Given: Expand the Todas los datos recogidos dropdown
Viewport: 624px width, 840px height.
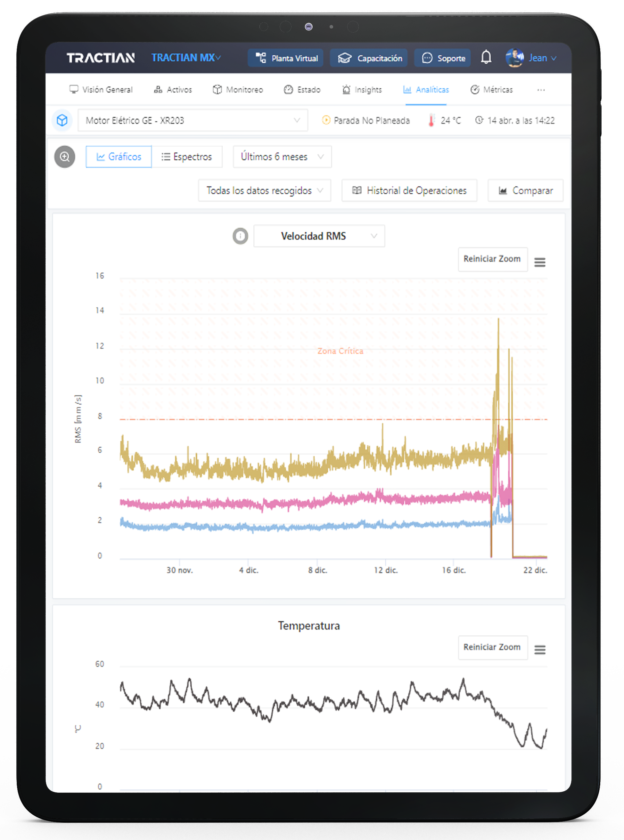Looking at the screenshot, I should [264, 191].
